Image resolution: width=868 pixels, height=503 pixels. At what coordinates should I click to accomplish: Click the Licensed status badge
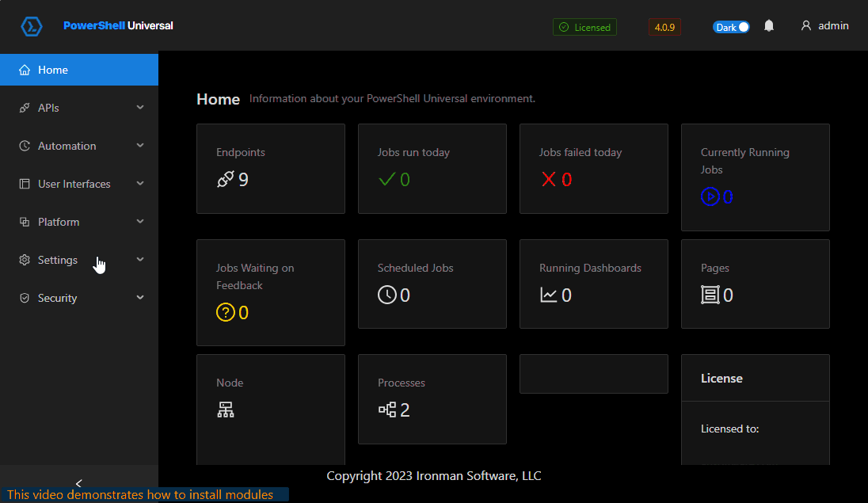584,27
